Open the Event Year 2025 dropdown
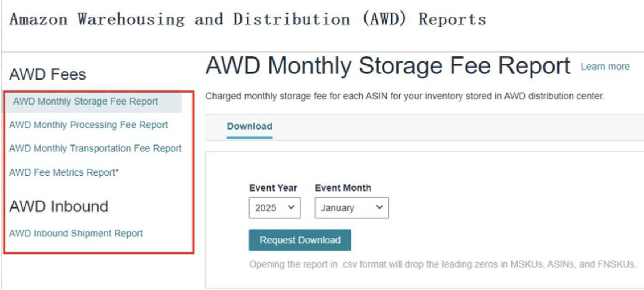The height and width of the screenshot is (290, 644). 275,208
